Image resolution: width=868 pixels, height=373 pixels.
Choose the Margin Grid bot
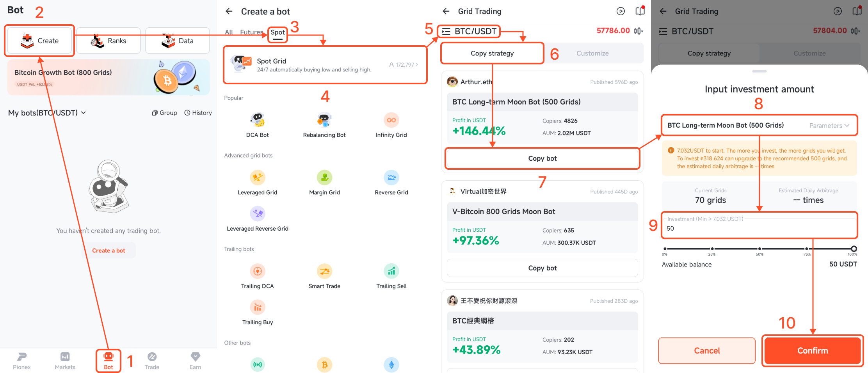coord(324,183)
